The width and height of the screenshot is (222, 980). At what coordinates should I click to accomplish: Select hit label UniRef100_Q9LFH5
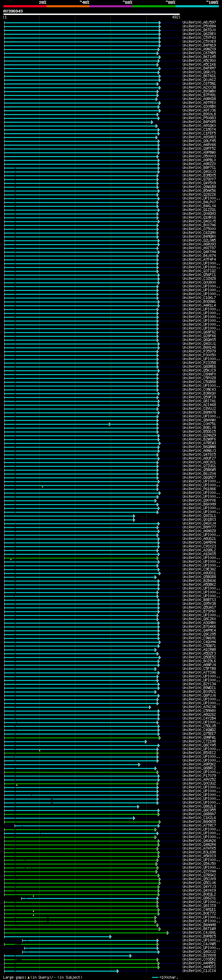point(199,141)
